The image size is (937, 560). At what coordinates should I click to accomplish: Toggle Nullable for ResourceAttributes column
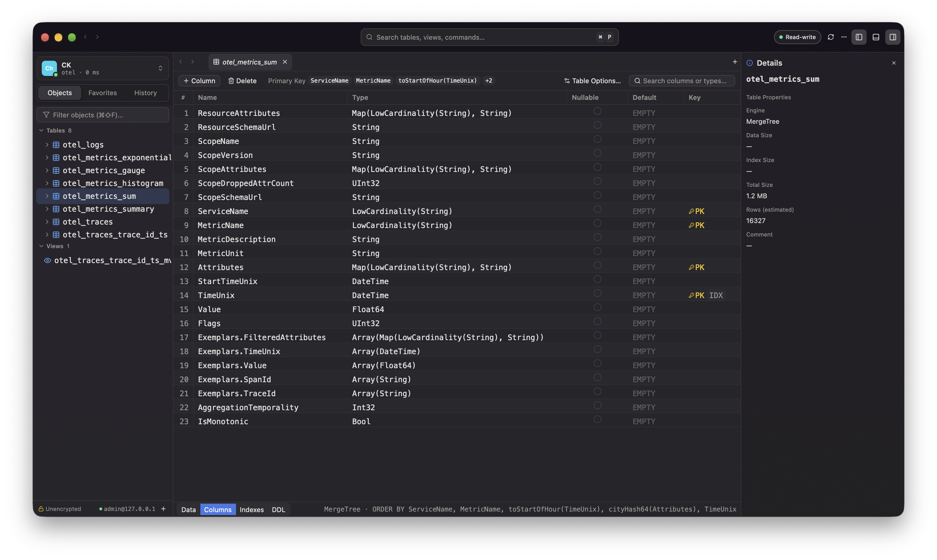(x=597, y=111)
